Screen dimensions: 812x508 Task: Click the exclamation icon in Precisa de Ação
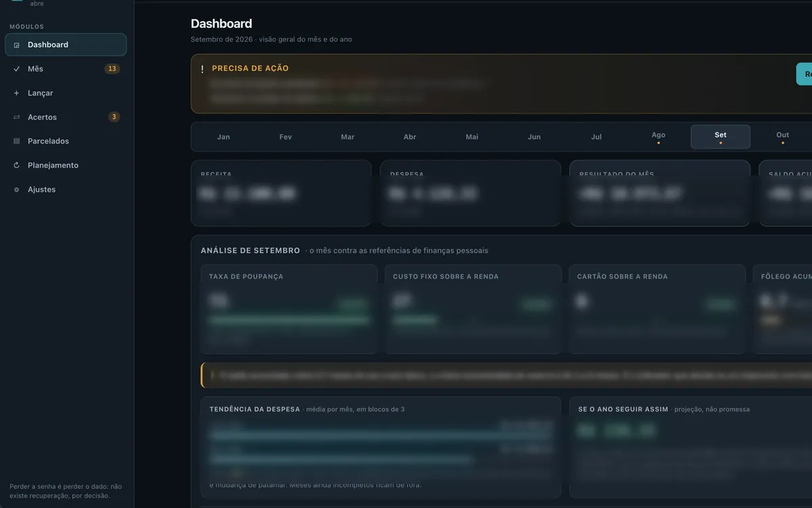coord(202,68)
